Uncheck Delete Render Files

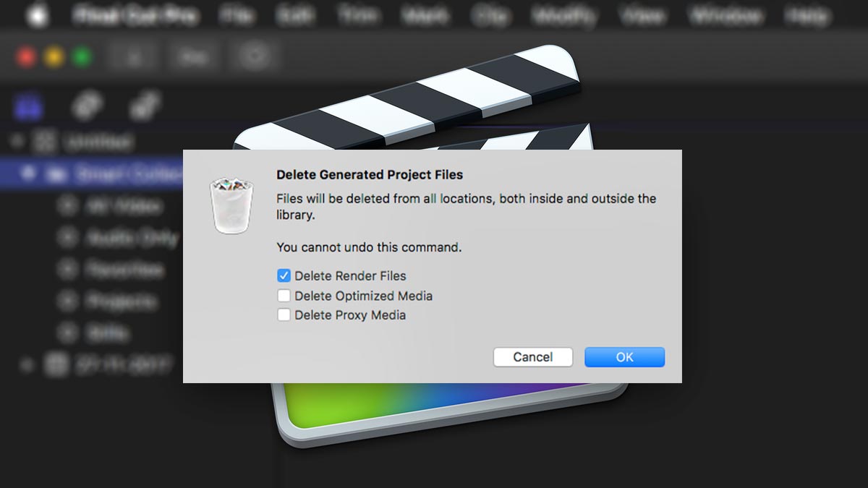tap(284, 275)
